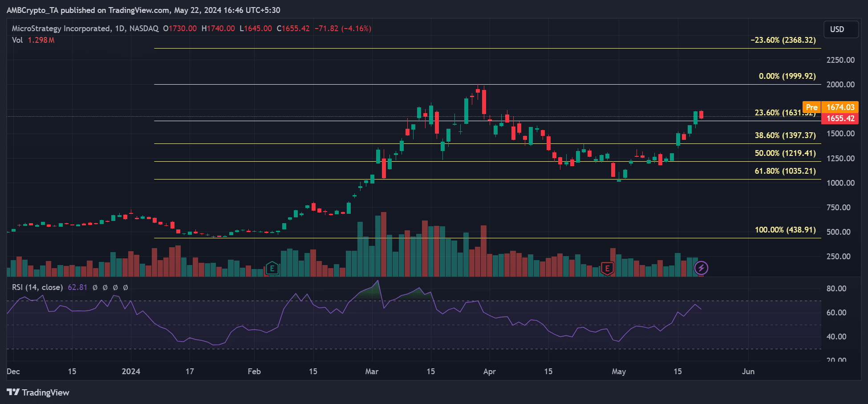Click the 1000.00 price axis label
Viewport: 868px width, 404px height.
(x=840, y=183)
